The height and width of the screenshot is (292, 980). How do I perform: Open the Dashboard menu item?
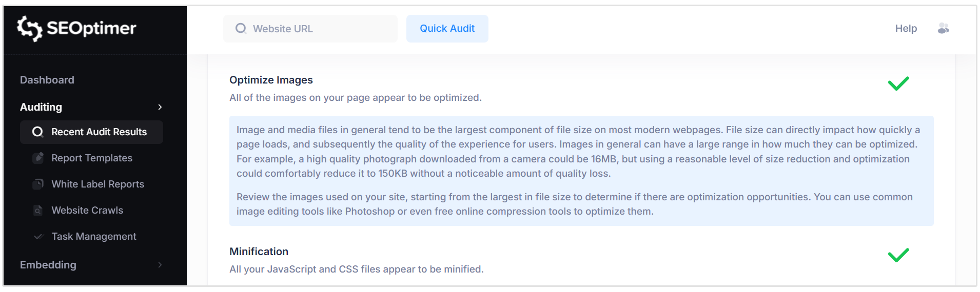(47, 80)
